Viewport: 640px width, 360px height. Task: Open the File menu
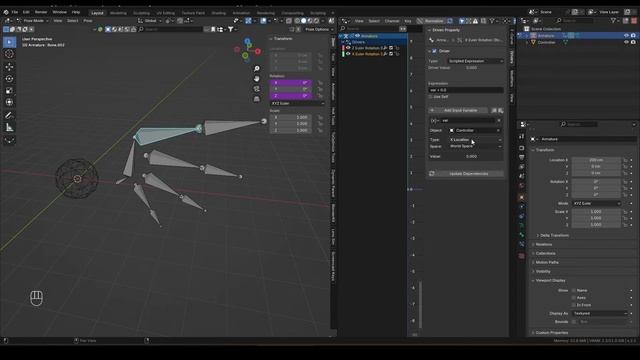[15, 12]
